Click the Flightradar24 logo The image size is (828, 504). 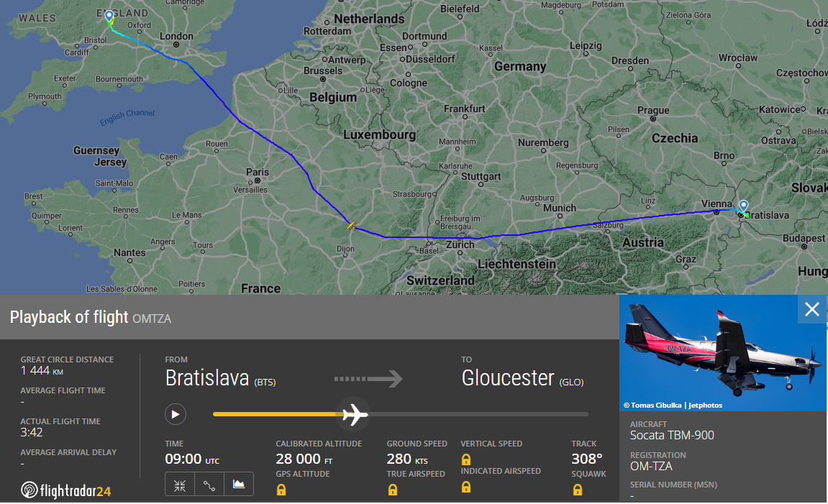pos(66,490)
